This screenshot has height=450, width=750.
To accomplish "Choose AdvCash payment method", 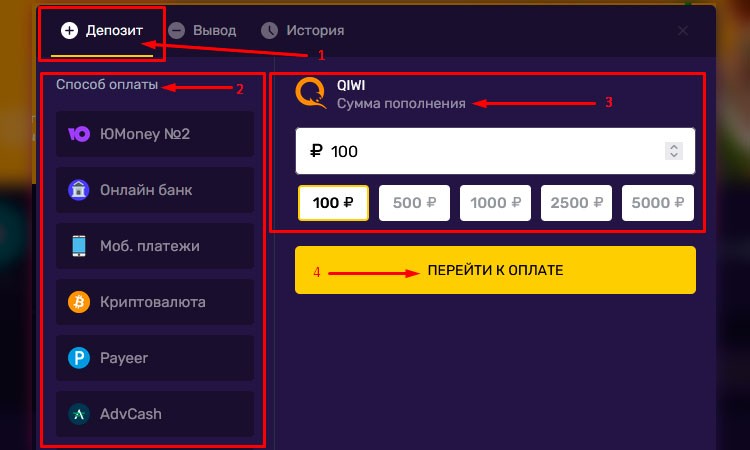I will click(155, 414).
